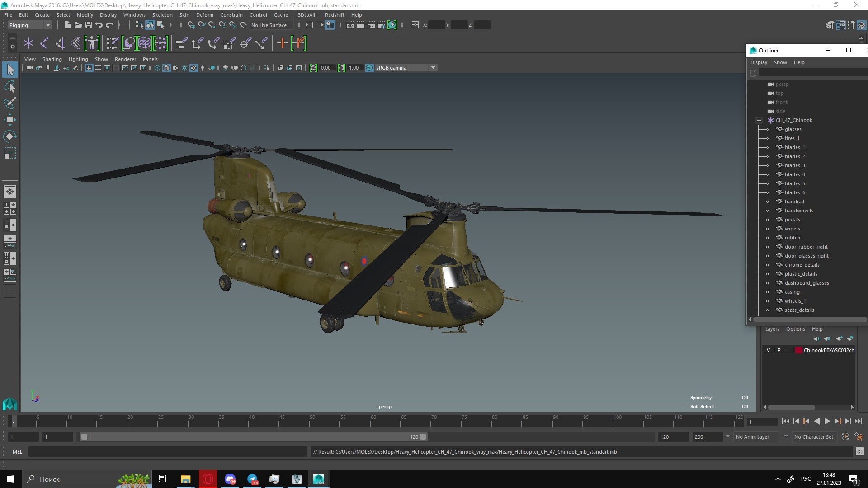
Task: Open Telegram from the taskbar
Action: click(x=252, y=479)
